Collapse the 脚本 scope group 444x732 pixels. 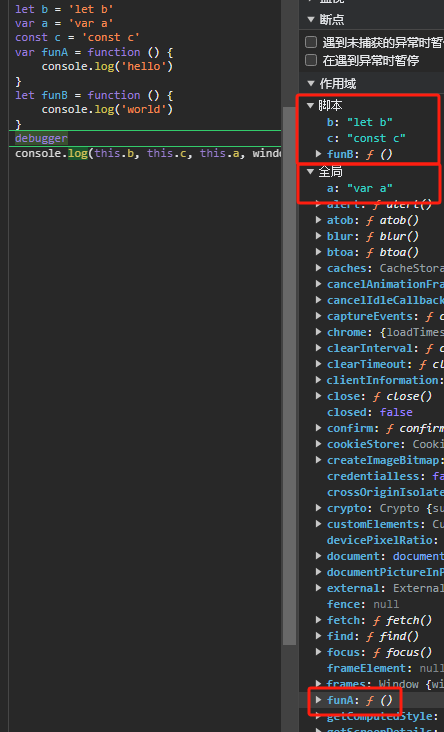coord(310,106)
